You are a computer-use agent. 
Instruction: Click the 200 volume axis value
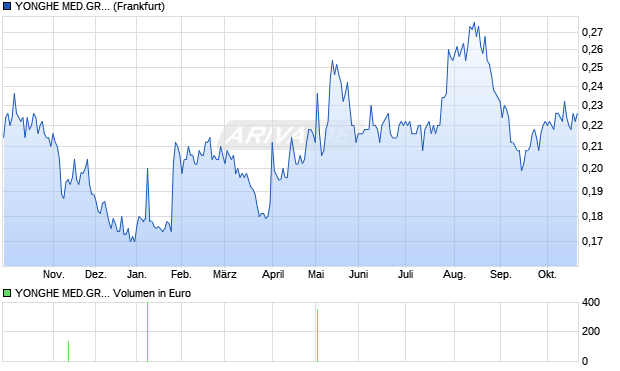point(591,331)
